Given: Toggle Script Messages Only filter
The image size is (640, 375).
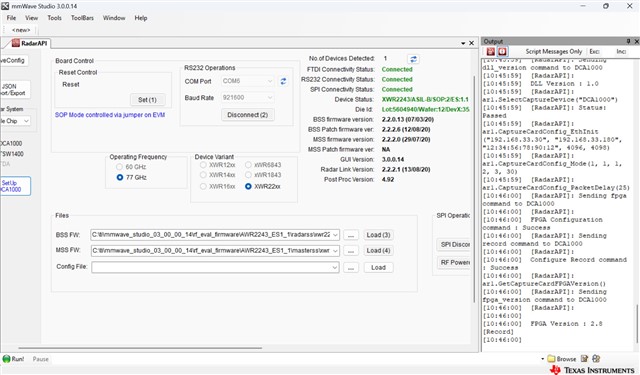Looking at the screenshot, I should click(x=553, y=51).
